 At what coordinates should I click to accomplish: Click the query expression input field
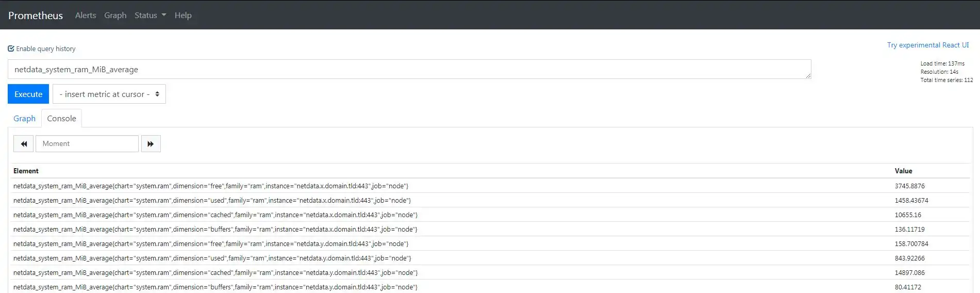[409, 69]
